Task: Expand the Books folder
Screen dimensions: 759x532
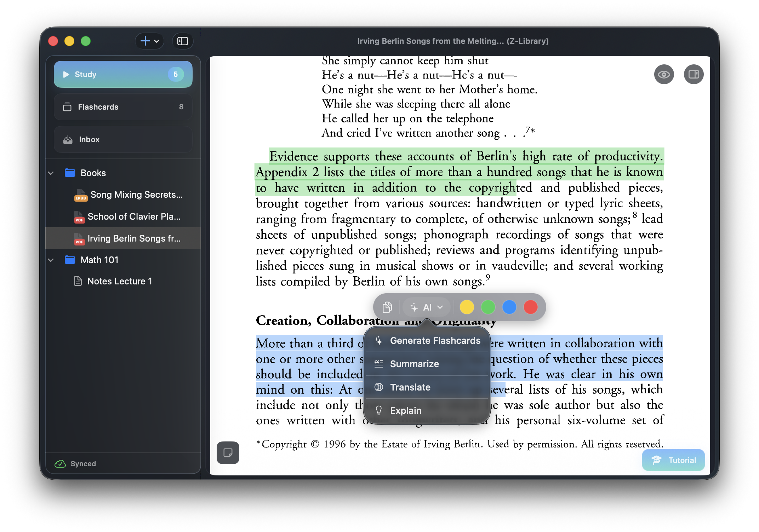Action: pyautogui.click(x=51, y=173)
